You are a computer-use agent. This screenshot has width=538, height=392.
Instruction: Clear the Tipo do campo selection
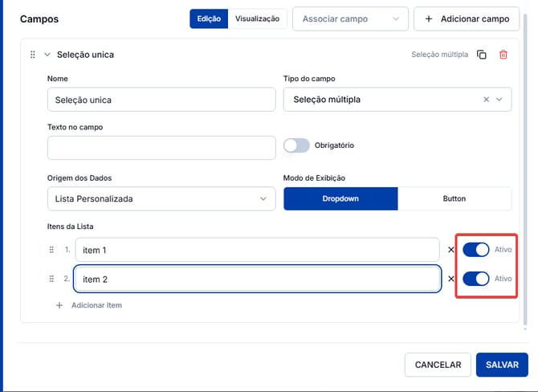tap(486, 100)
